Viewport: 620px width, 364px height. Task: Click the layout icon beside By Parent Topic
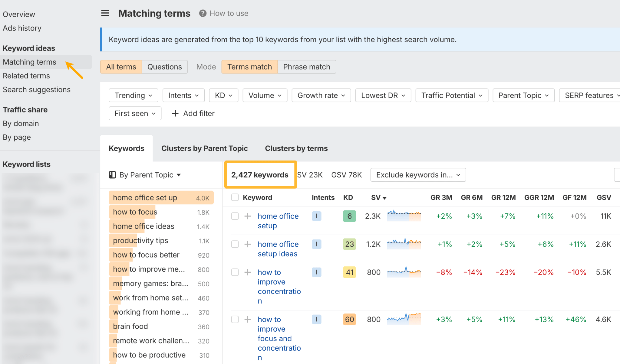coord(112,175)
